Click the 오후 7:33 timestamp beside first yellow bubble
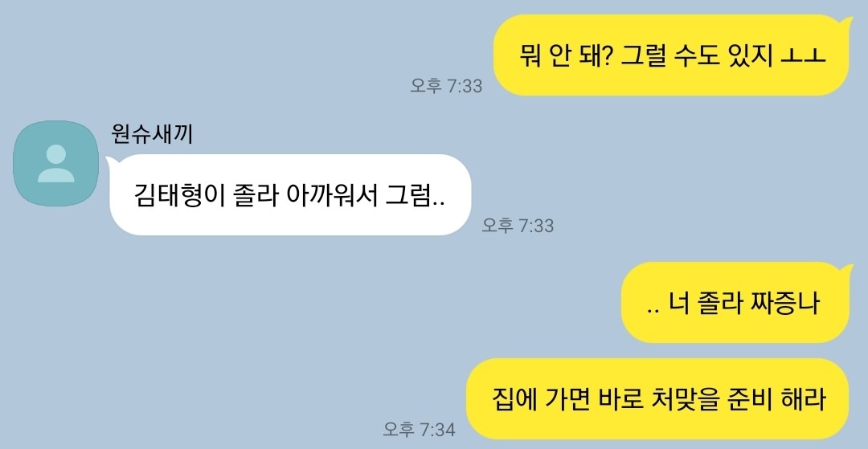The image size is (868, 449). pyautogui.click(x=446, y=86)
